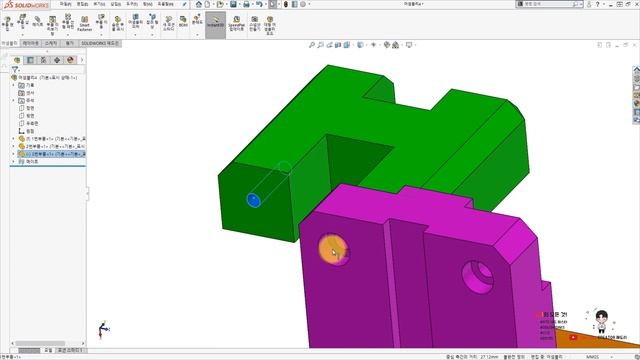Image resolution: width=640 pixels, height=360 pixels.
Task: Expand the selected third component node
Action: point(13,154)
